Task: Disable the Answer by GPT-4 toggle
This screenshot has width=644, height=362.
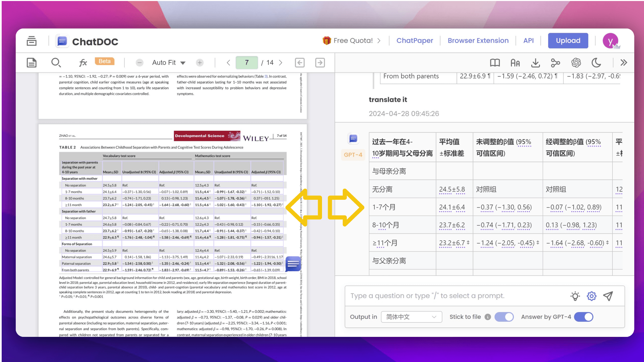Action: tap(583, 317)
